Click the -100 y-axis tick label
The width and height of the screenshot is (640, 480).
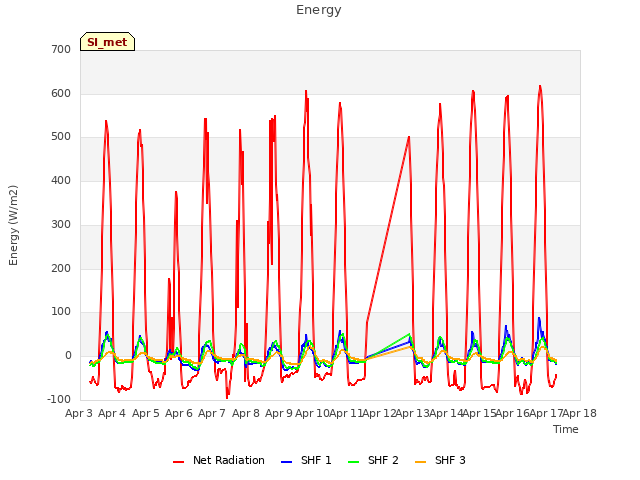click(59, 400)
